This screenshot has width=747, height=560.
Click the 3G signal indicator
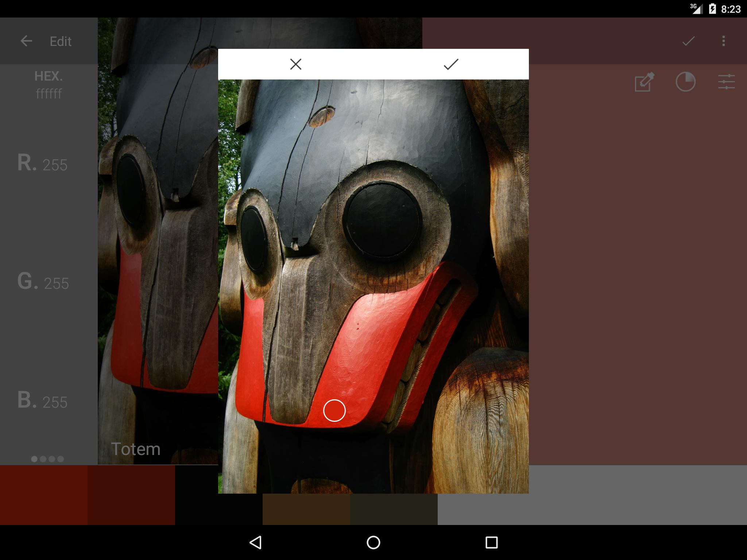[x=696, y=9]
